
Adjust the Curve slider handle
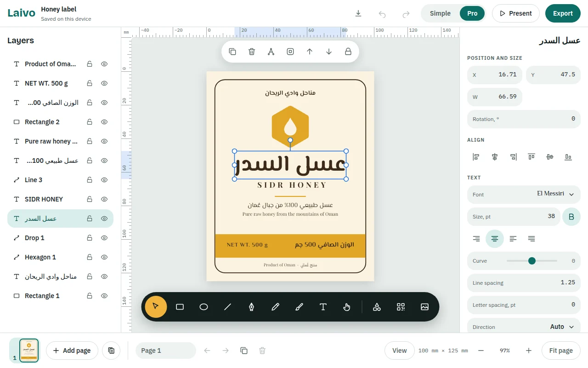click(532, 261)
